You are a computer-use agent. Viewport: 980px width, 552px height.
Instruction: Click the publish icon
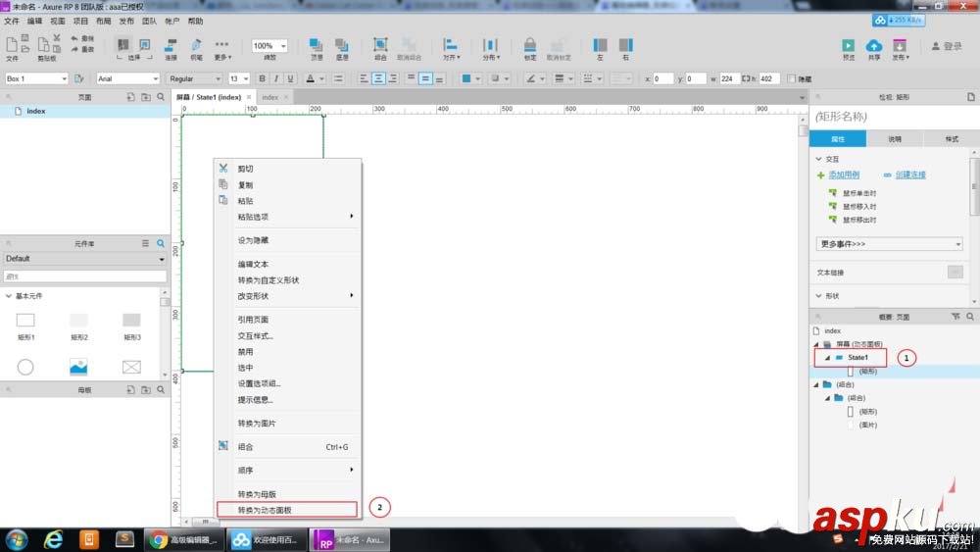click(900, 45)
